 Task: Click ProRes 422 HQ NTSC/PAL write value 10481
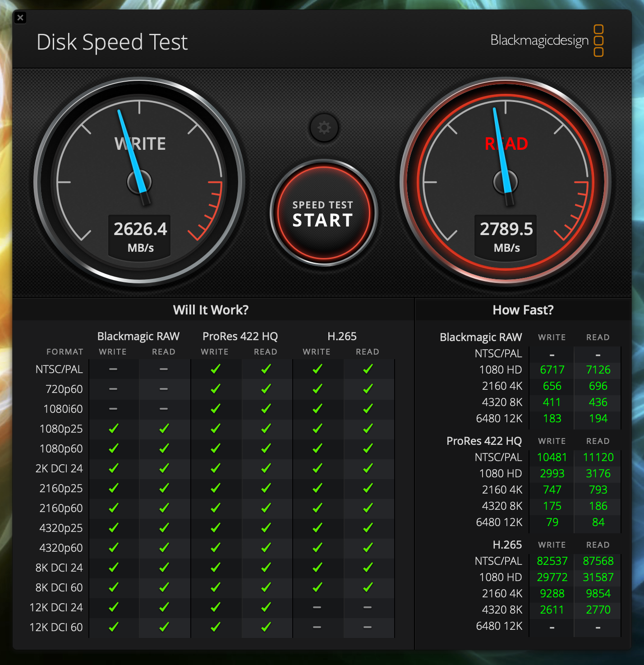[x=552, y=457]
